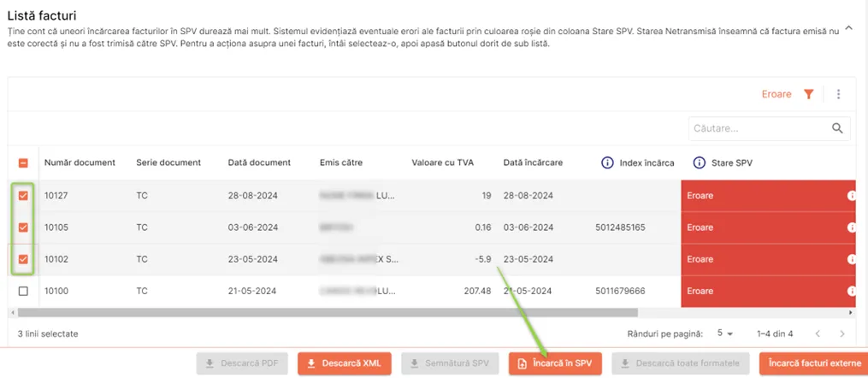868x378 pixels.
Task: Click Încarcă facturi externe button
Action: coord(814,363)
